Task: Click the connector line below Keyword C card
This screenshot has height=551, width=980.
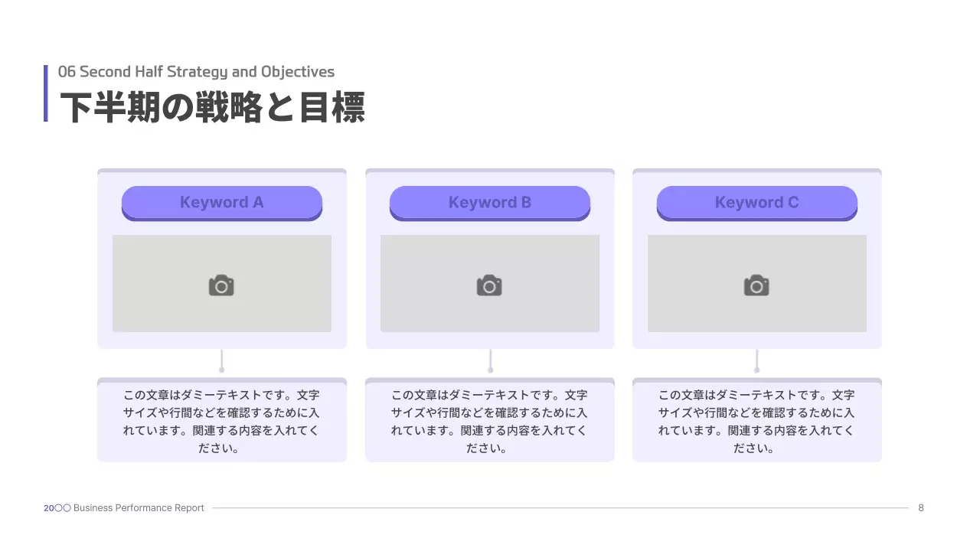Action: pos(756,360)
